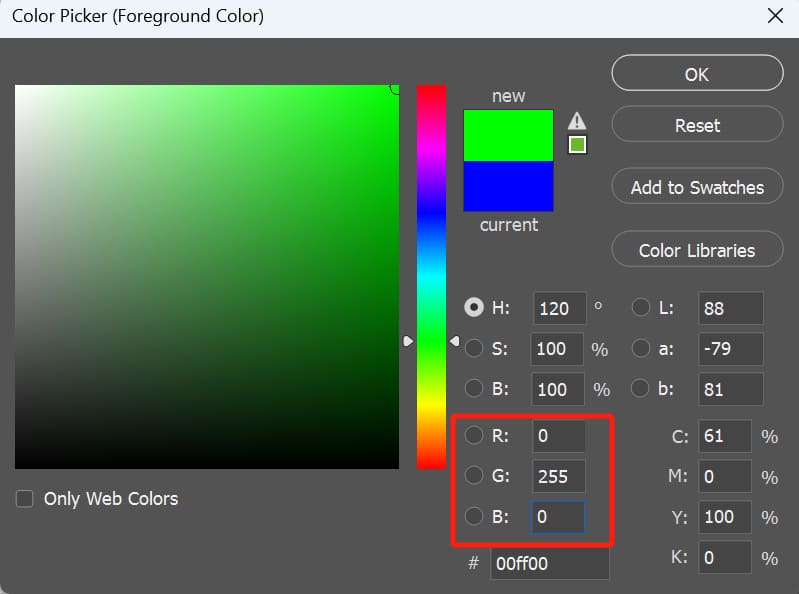Image resolution: width=799 pixels, height=594 pixels.
Task: Click the Lab b field showing 81
Action: pos(731,389)
